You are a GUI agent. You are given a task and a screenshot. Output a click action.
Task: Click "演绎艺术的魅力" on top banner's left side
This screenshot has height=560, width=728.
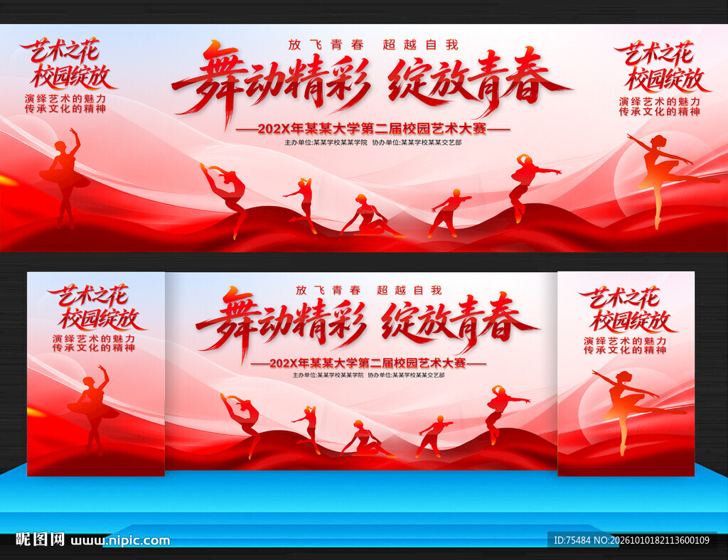pyautogui.click(x=65, y=99)
